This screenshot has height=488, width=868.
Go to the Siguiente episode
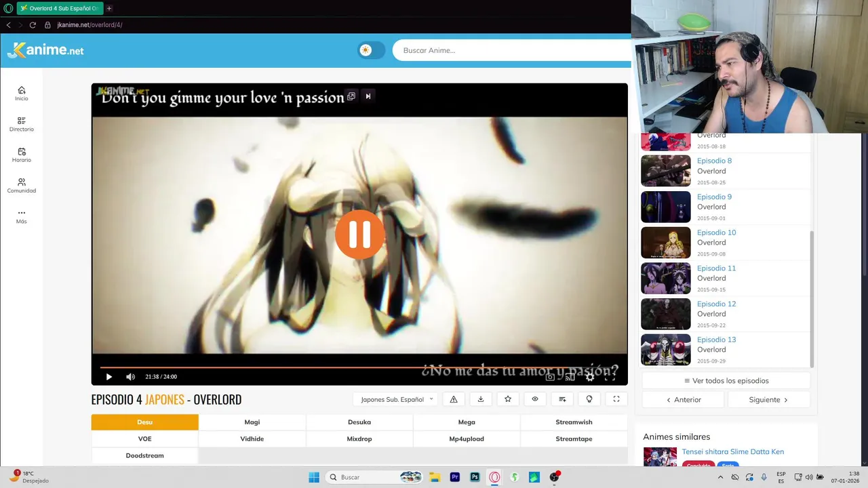[768, 400]
